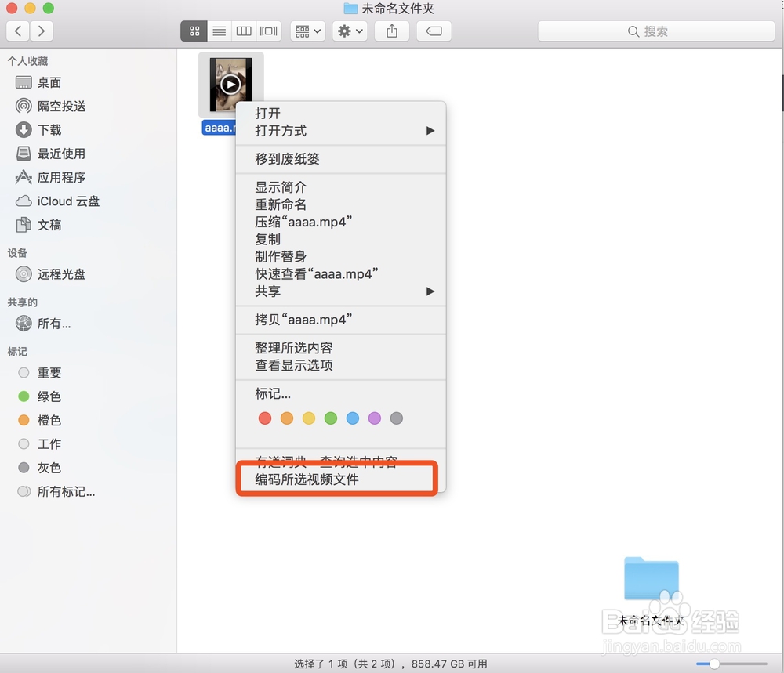
Task: Open the 未命名文件夹 folder thumbnail
Action: pos(652,578)
